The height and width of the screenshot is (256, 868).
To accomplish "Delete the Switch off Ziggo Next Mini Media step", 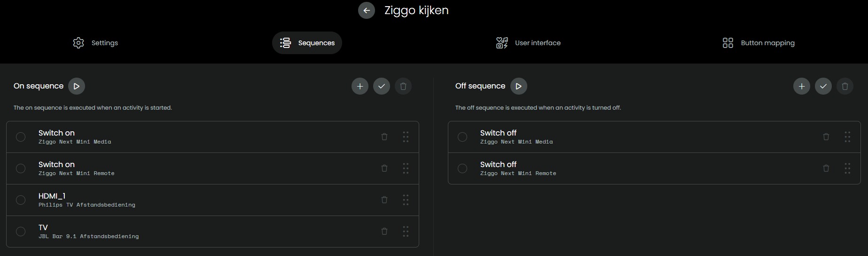I will click(x=826, y=137).
